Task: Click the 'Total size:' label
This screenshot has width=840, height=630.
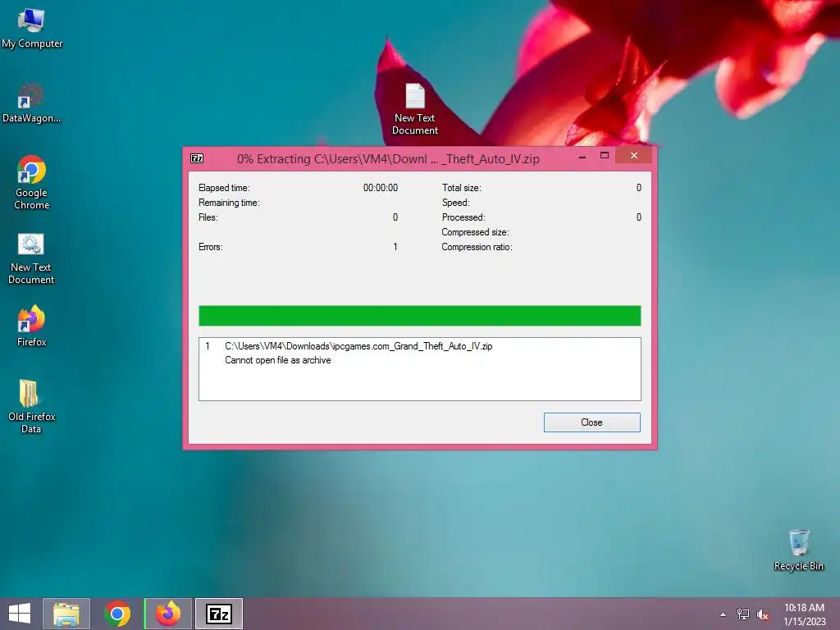Action: click(461, 188)
